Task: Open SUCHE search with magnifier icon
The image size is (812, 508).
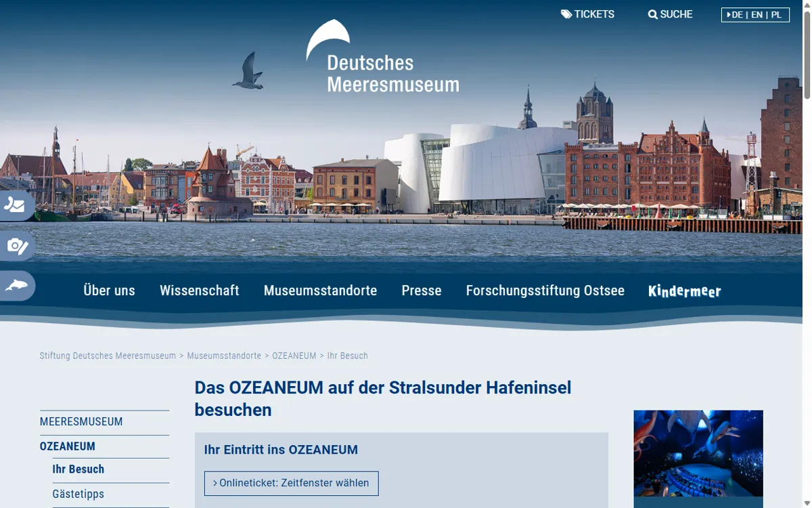Action: coord(670,14)
